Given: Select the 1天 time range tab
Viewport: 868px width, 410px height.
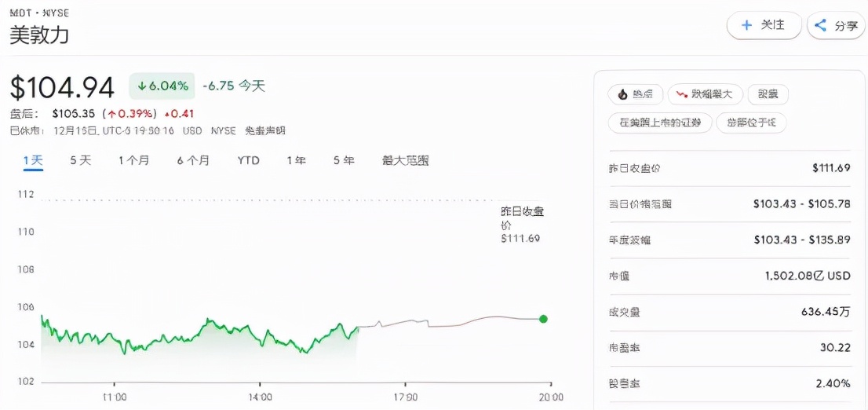Looking at the screenshot, I should [x=33, y=161].
